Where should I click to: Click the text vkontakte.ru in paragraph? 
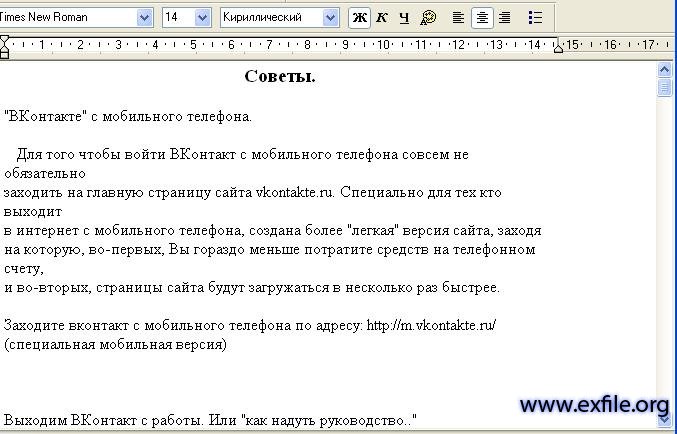click(x=295, y=192)
